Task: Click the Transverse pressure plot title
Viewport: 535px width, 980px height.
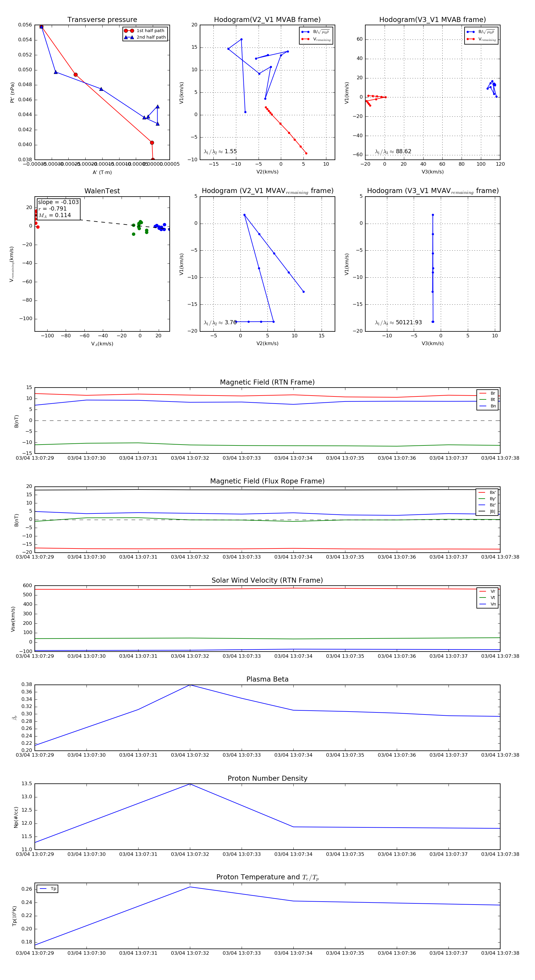Action: [102, 20]
